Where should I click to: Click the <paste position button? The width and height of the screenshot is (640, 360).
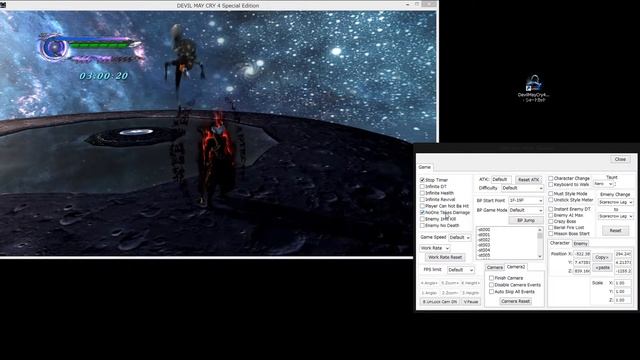[x=602, y=268]
